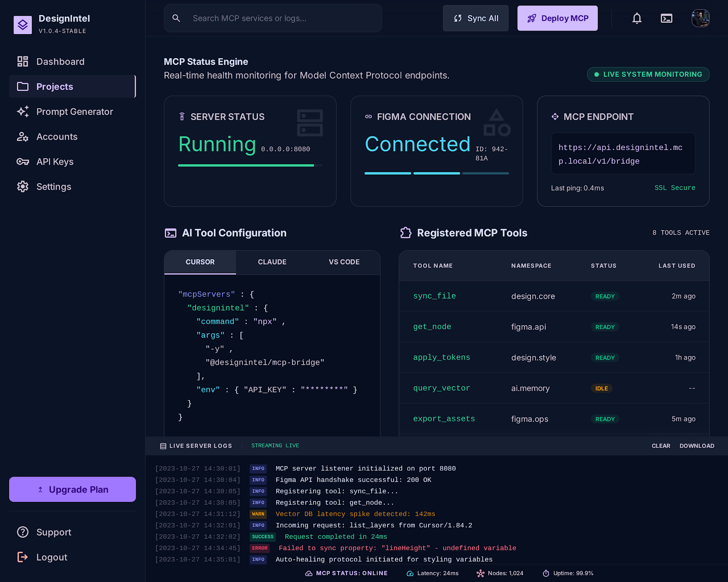Open the Support link
The width and height of the screenshot is (728, 582).
[72, 532]
